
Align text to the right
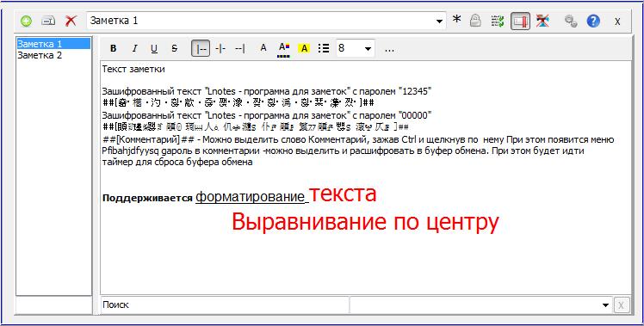[240, 48]
